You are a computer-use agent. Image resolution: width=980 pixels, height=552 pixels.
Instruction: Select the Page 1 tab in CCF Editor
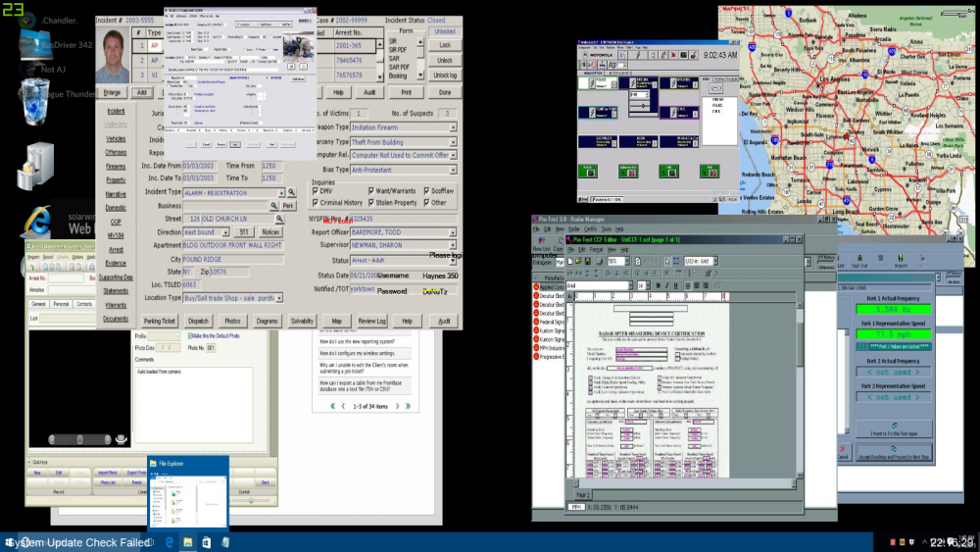coord(582,495)
